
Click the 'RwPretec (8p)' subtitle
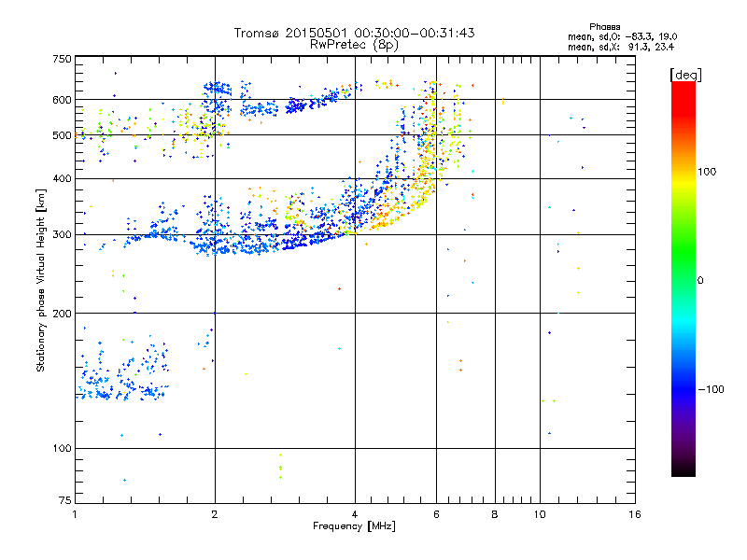(x=354, y=45)
